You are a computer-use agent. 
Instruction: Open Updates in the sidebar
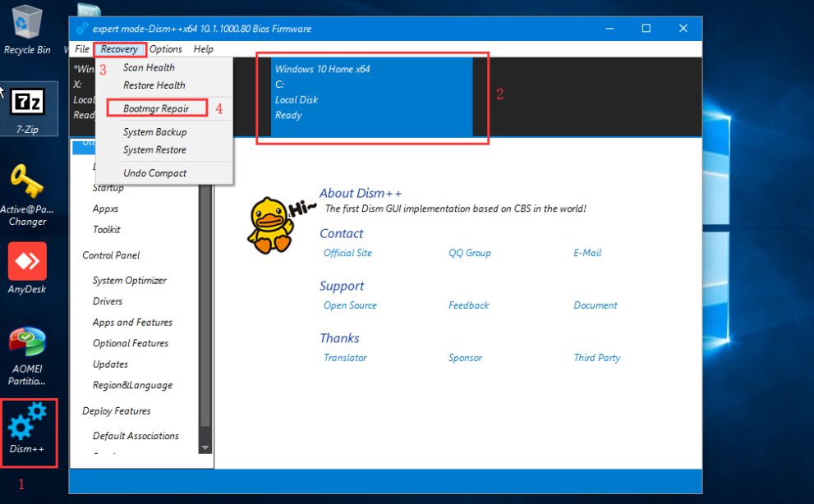click(110, 364)
